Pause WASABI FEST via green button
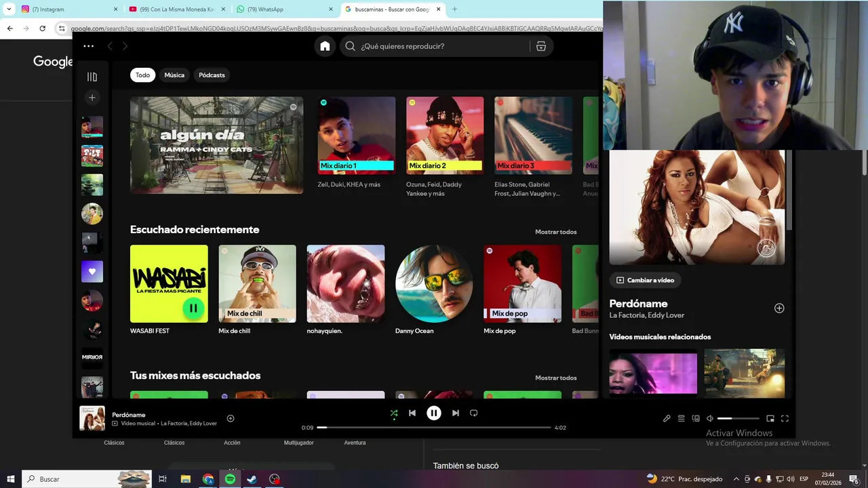 coord(193,308)
